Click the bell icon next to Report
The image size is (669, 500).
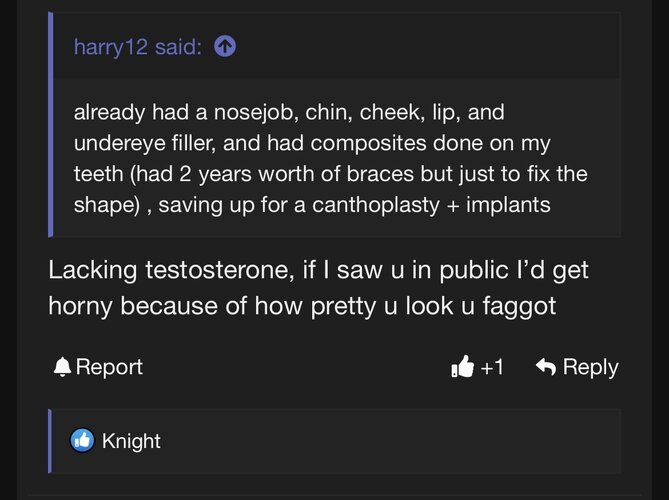point(62,367)
